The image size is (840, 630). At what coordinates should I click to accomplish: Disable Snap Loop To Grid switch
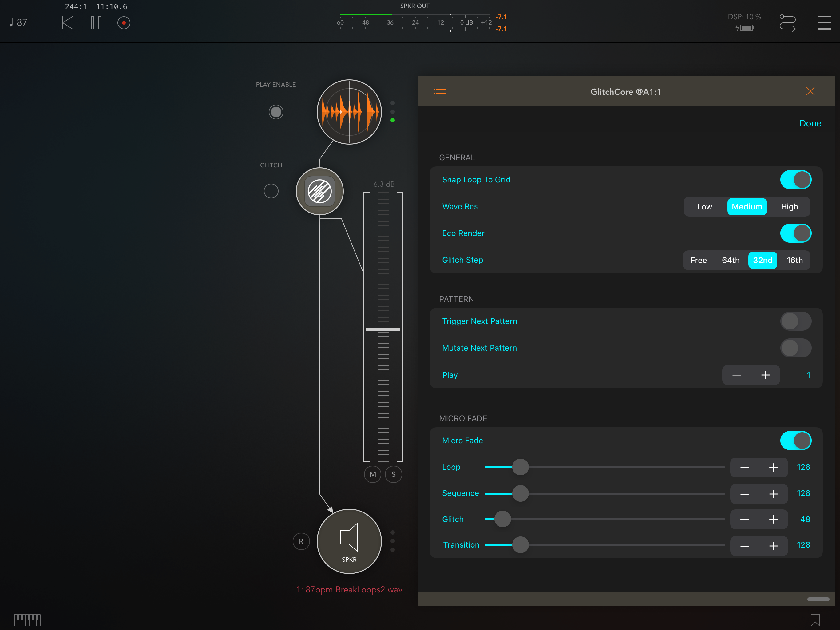pos(795,180)
